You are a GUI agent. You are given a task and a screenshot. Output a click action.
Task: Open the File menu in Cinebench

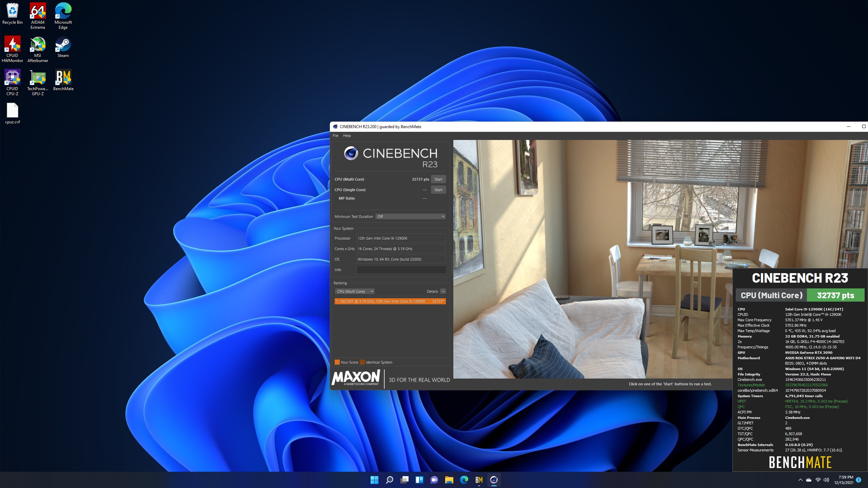[335, 135]
